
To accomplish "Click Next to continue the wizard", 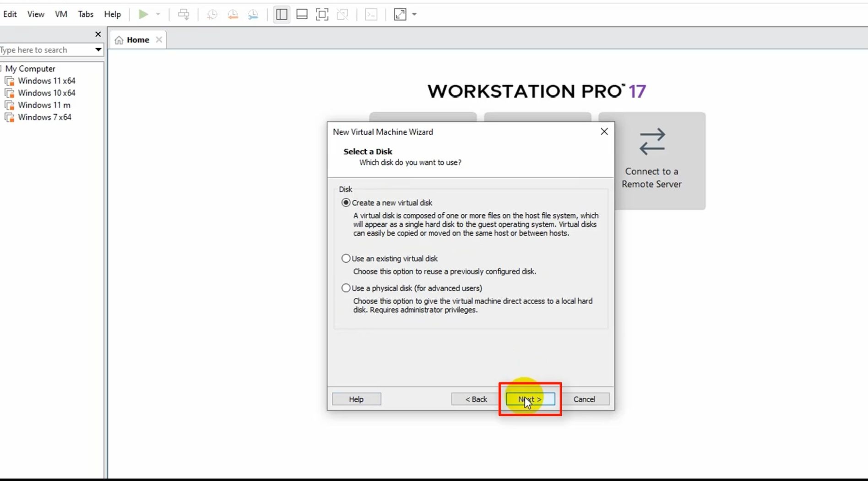I will [x=530, y=399].
